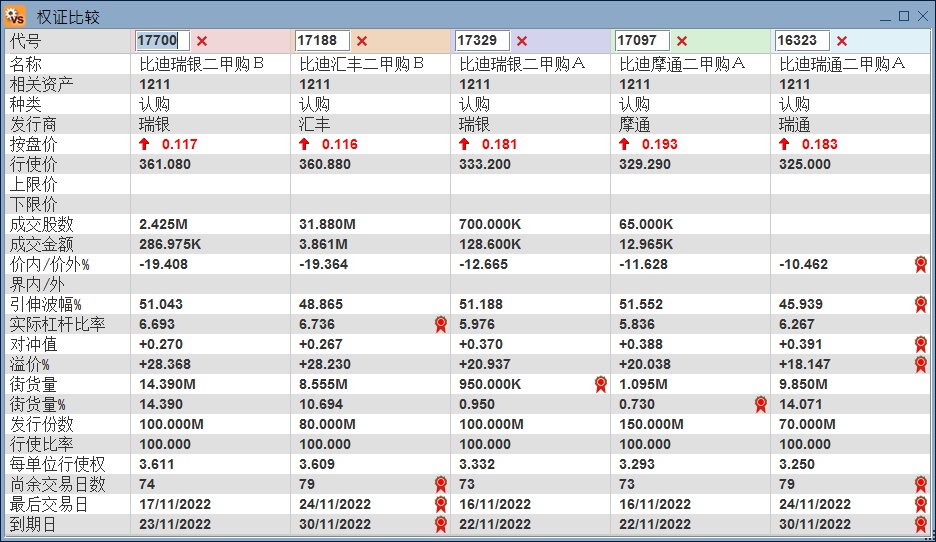Click red ribbon badge next to +18.147
Viewport: 936px width, 542px height.
[920, 364]
